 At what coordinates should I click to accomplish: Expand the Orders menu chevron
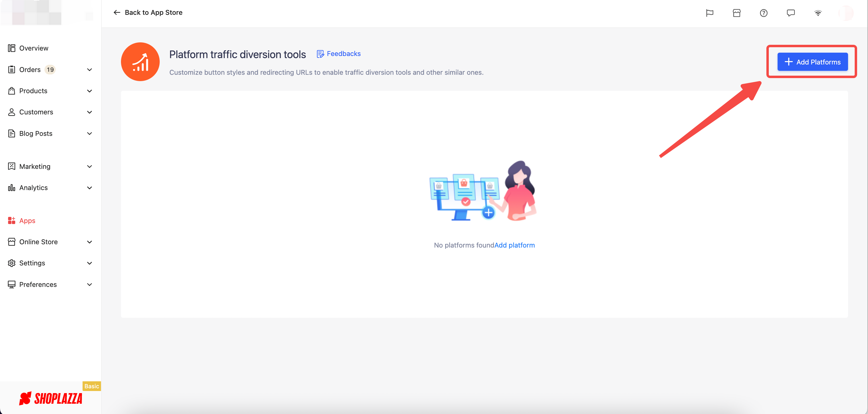90,70
